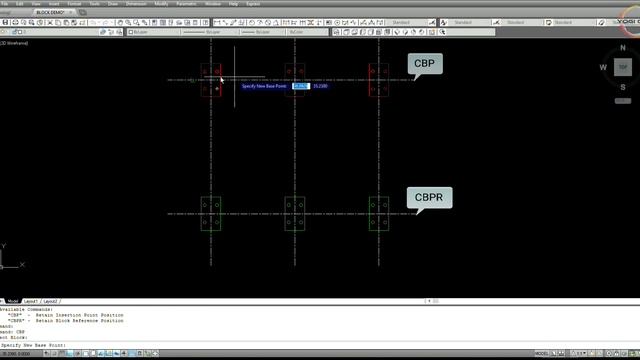640x360 pixels.
Task: Toggle Grid Display in the status bar
Action: pyautogui.click(x=62, y=353)
